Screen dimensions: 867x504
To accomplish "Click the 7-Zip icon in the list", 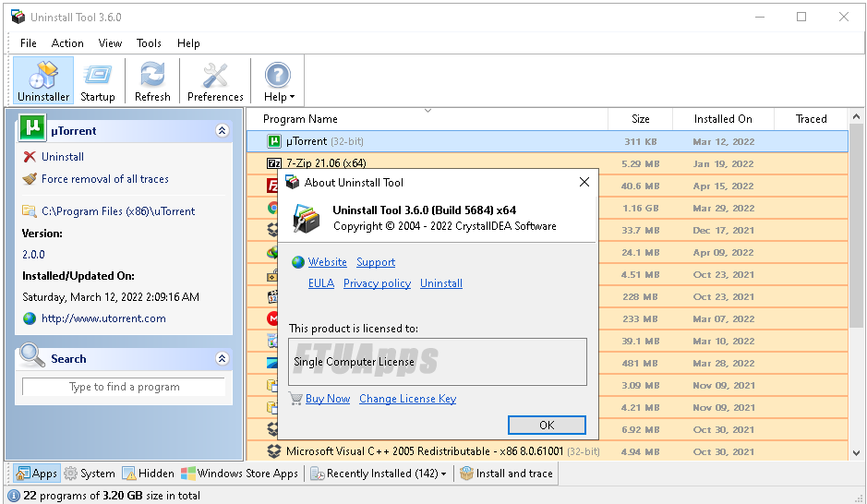I will coord(273,163).
